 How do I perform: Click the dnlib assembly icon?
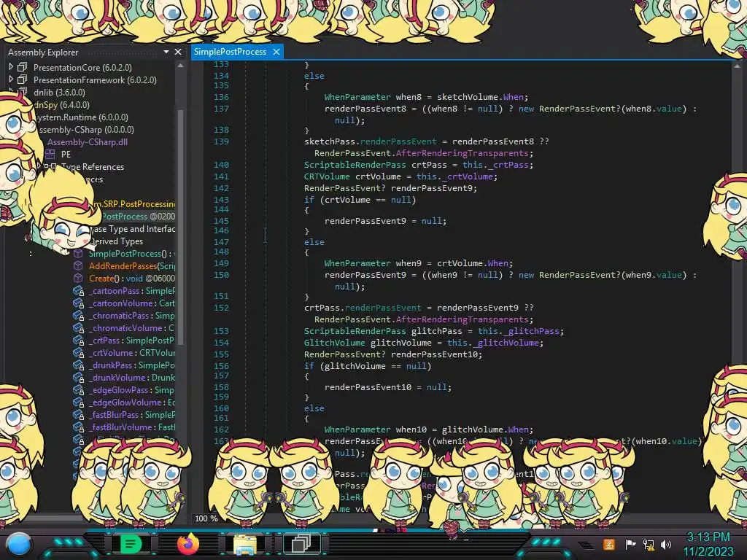23,92
